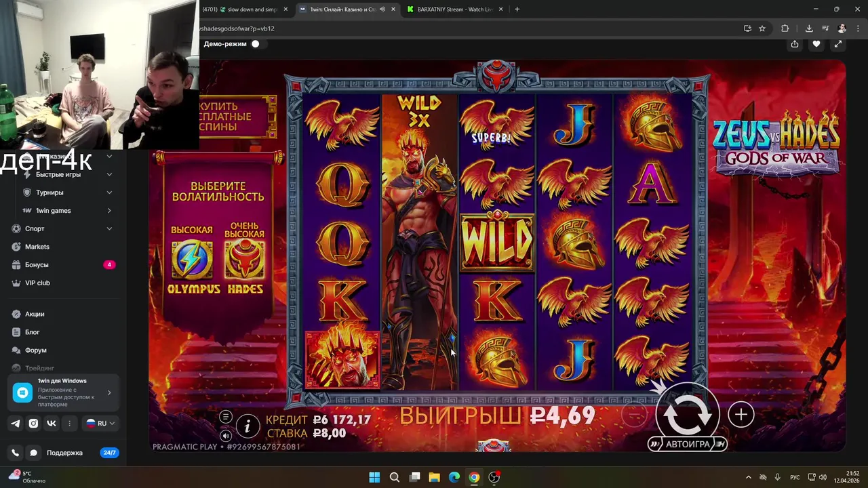Select the HADES very high volatility option
The height and width of the screenshot is (488, 868).
click(245, 259)
